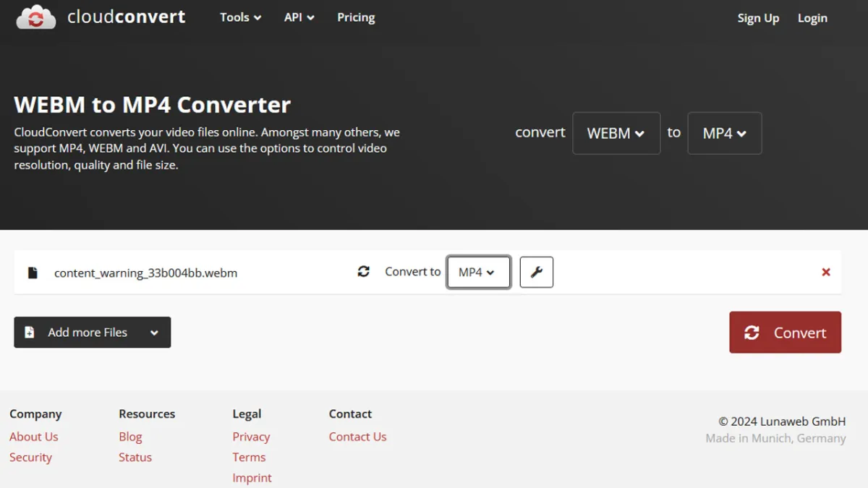Remove the file with the red X
This screenshot has height=488, width=868.
(x=825, y=273)
